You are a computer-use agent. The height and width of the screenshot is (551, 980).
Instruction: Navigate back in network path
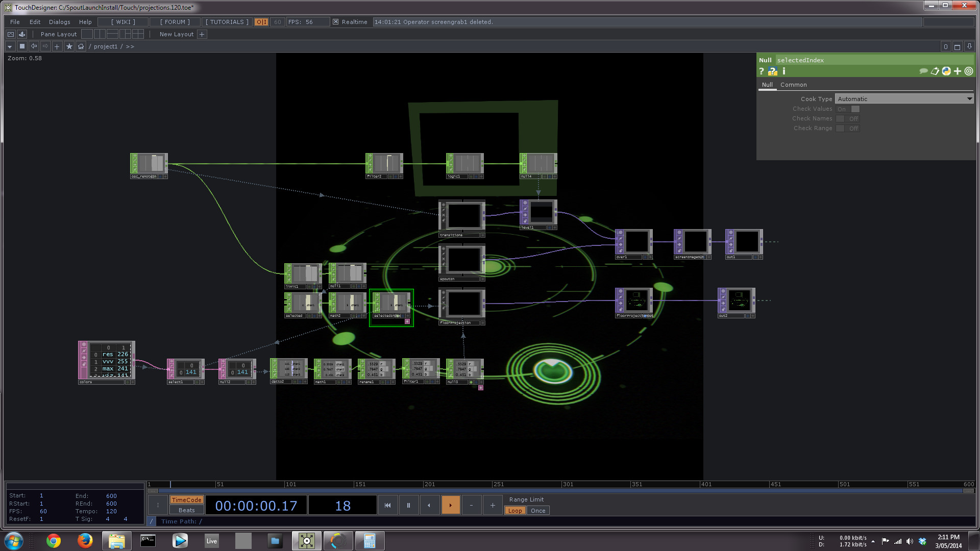click(34, 46)
